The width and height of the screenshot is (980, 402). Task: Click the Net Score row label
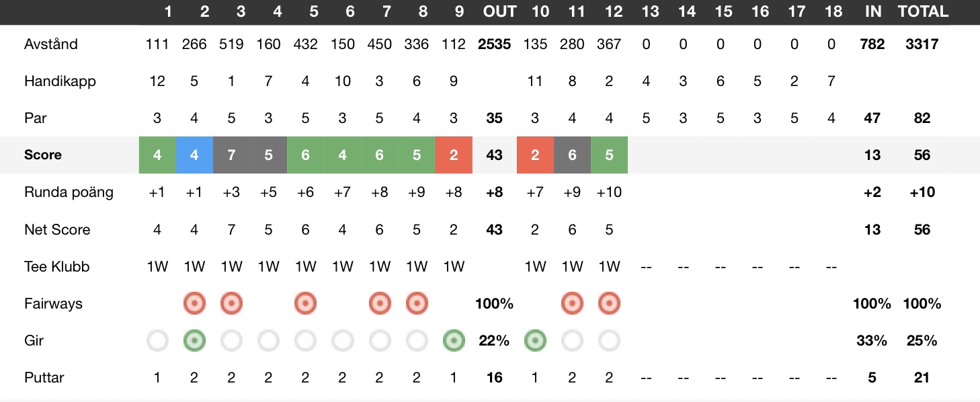pyautogui.click(x=57, y=230)
